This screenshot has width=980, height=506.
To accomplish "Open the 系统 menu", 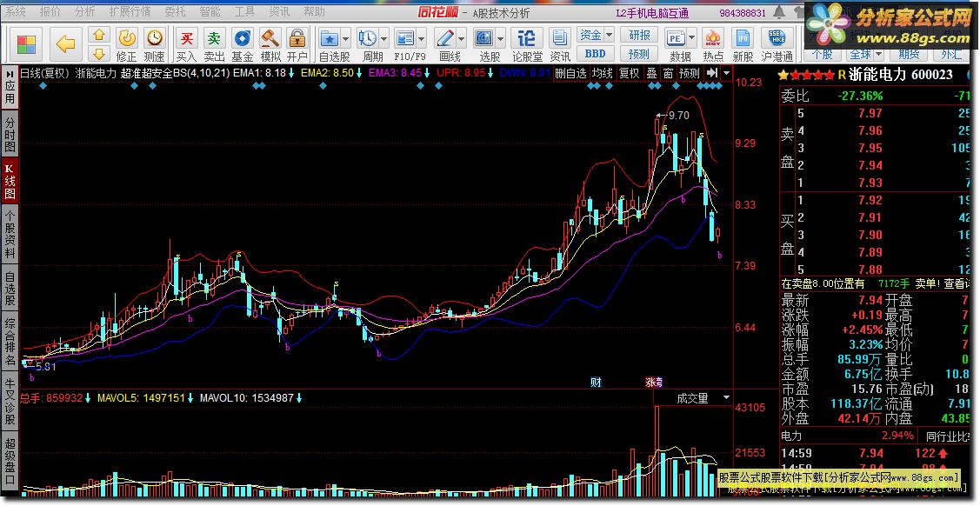I will [16, 11].
